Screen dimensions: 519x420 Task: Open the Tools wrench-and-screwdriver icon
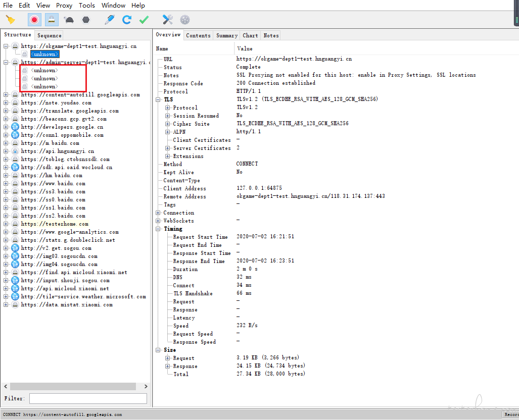click(x=168, y=20)
